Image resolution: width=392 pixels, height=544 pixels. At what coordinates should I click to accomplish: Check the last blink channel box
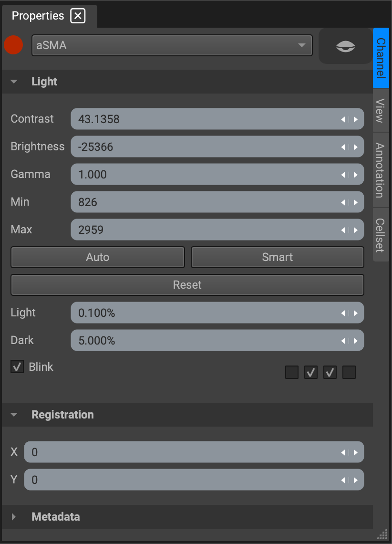349,372
